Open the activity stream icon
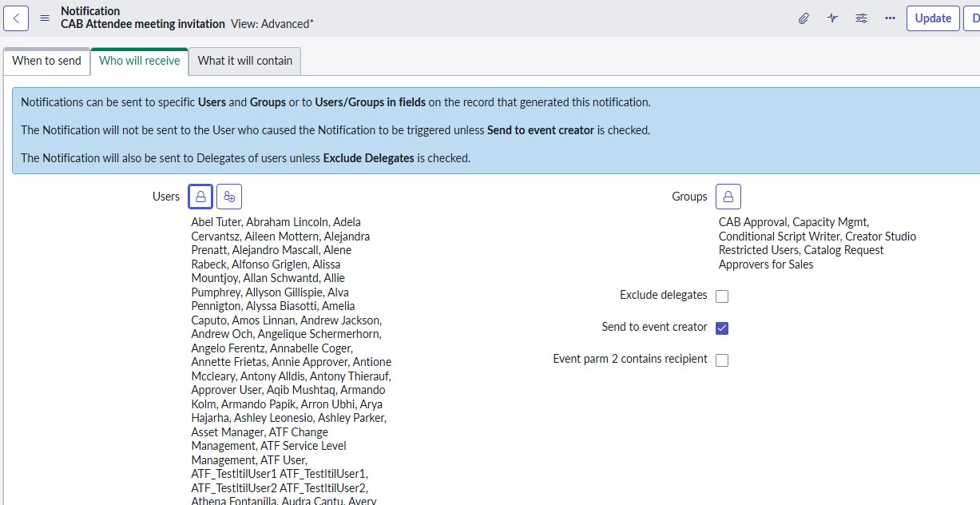 click(831, 18)
